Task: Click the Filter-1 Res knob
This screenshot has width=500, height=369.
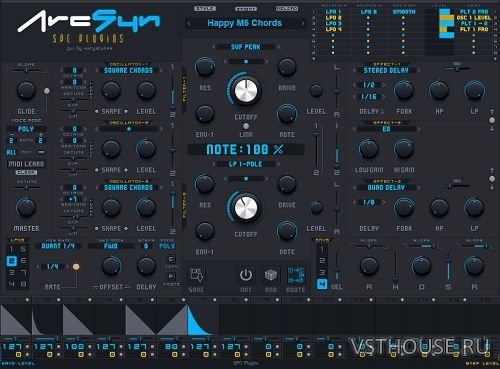Action: coord(205,67)
